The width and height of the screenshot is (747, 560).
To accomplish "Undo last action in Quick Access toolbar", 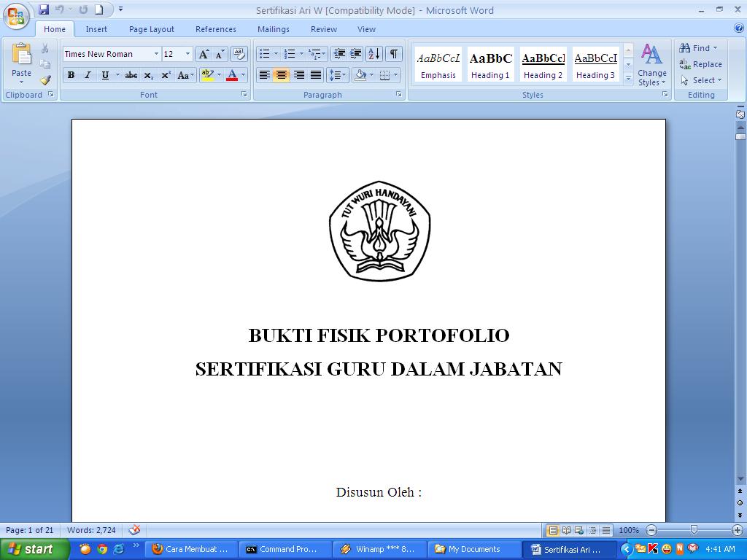I will click(x=59, y=9).
